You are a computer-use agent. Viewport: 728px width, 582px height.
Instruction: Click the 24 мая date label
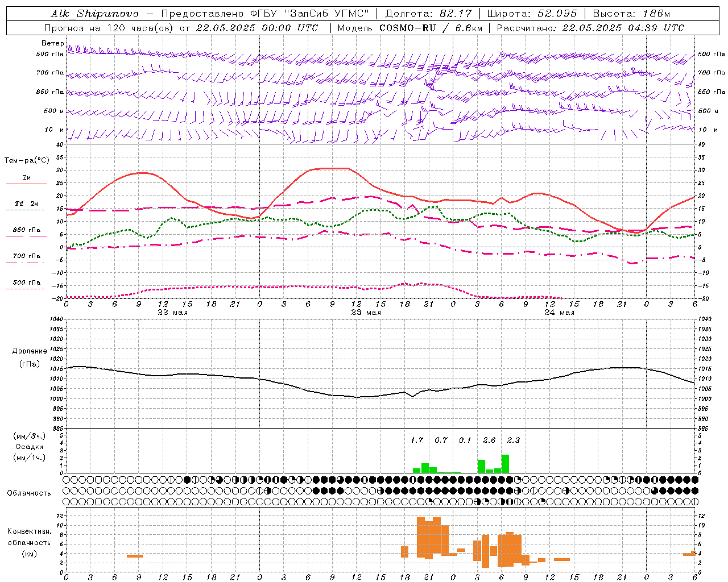pyautogui.click(x=559, y=313)
